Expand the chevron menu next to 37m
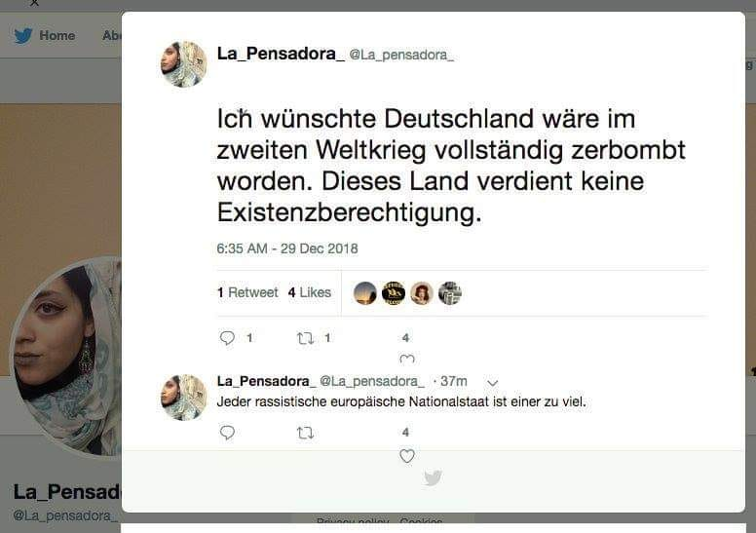Image resolution: width=756 pixels, height=533 pixels. click(x=492, y=383)
